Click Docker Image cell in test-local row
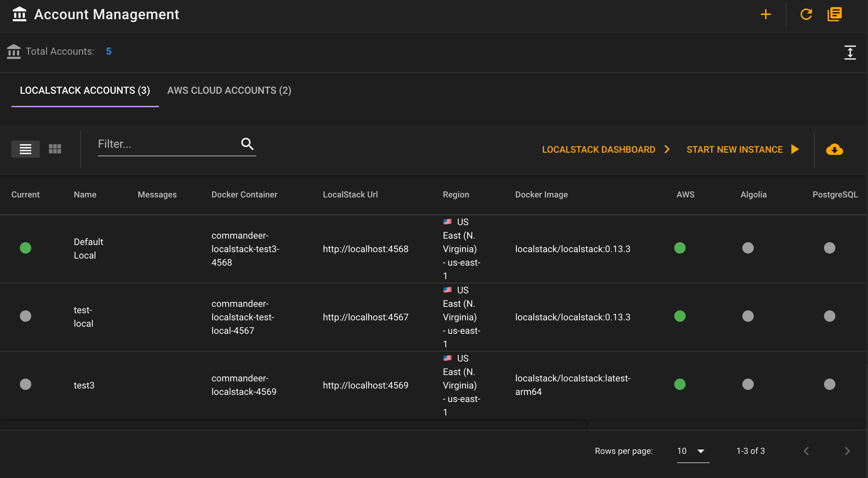This screenshot has height=478, width=868. click(x=573, y=317)
